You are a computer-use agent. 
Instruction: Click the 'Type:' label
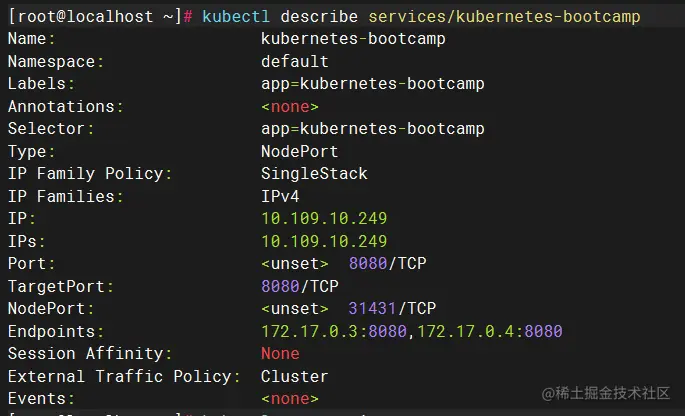[31, 152]
